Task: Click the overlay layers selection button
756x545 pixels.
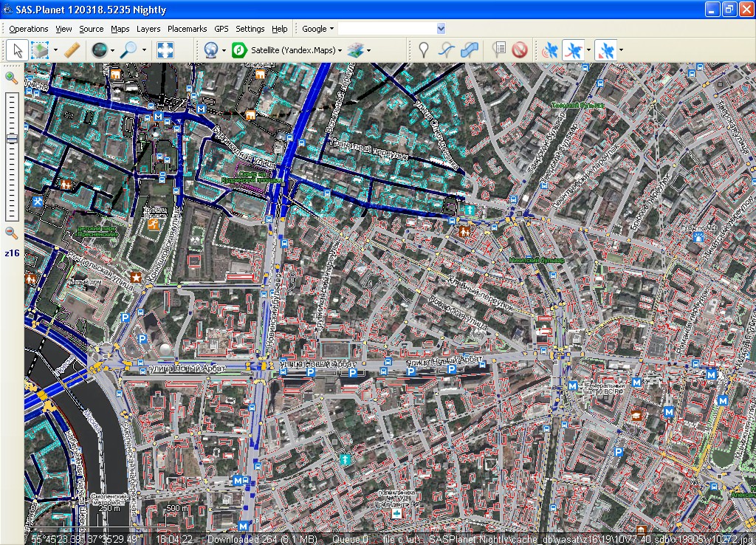Action: point(357,50)
